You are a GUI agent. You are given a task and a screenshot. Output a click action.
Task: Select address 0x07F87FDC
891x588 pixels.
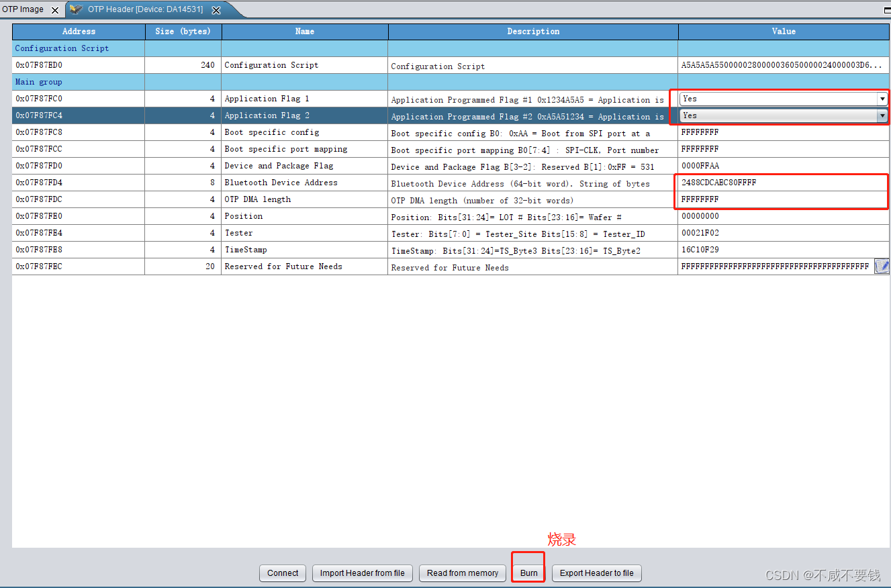(x=79, y=199)
